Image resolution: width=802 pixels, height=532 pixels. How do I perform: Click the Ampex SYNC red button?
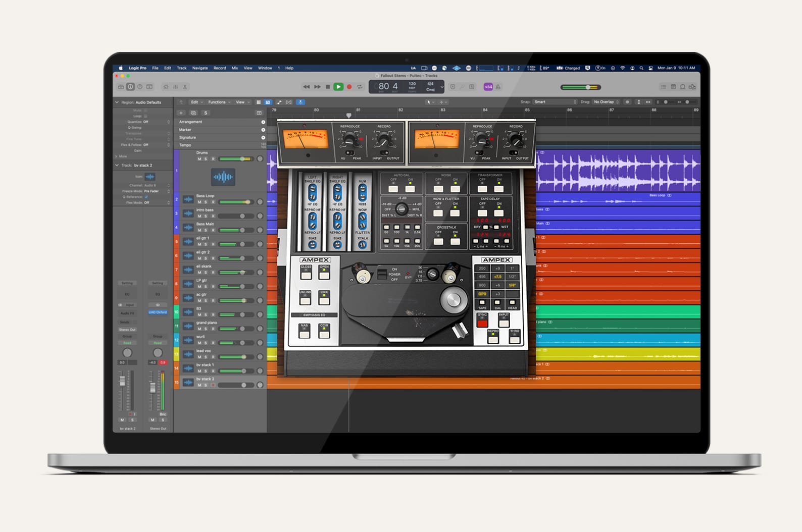tap(482, 323)
